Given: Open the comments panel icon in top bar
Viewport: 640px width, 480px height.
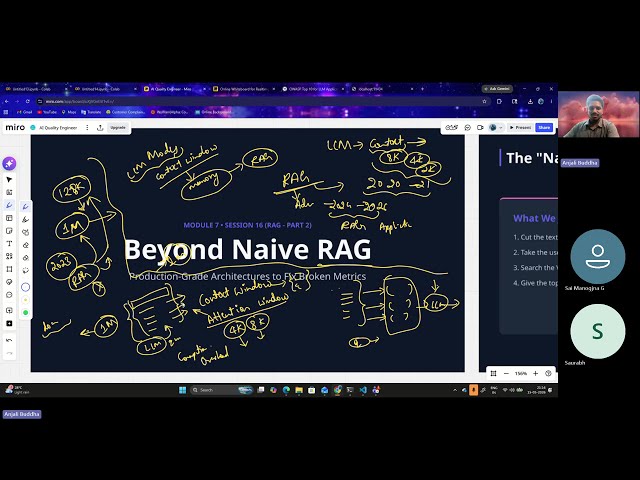Looking at the screenshot, I should coord(468,128).
